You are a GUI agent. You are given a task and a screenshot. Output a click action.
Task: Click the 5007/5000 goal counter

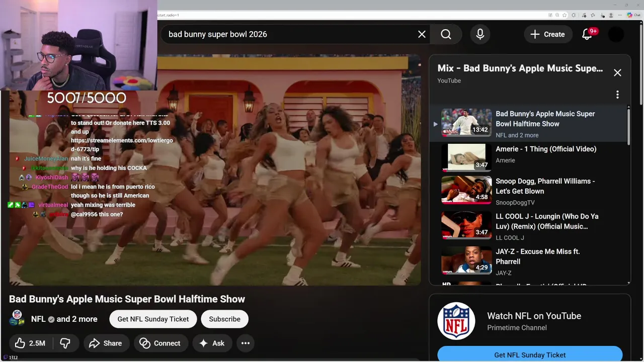(87, 98)
